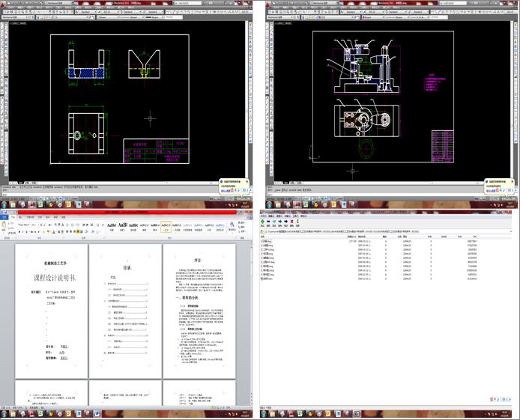Sort 7-Zip list by CRC column

pyautogui.click(x=475, y=237)
